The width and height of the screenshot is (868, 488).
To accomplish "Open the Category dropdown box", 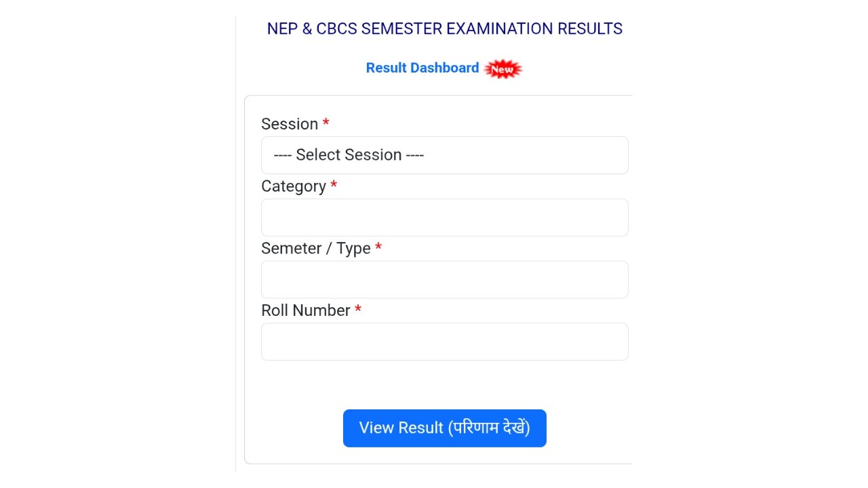I will (444, 218).
